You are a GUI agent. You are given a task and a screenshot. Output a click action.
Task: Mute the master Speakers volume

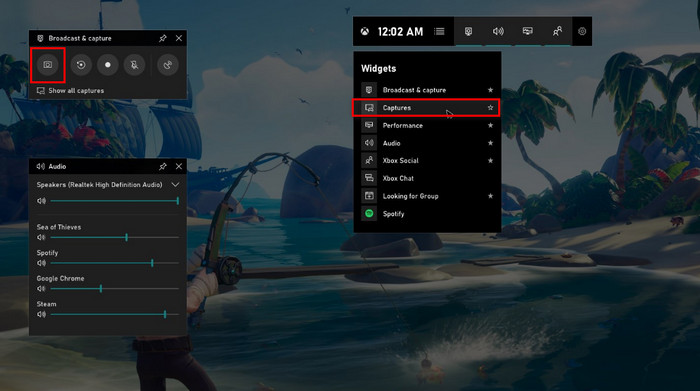[x=41, y=201]
